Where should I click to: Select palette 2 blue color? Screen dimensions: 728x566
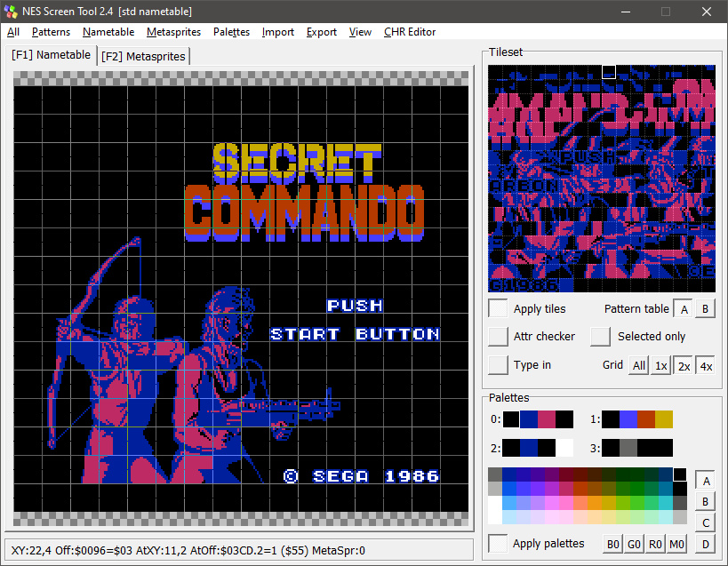pyautogui.click(x=529, y=448)
